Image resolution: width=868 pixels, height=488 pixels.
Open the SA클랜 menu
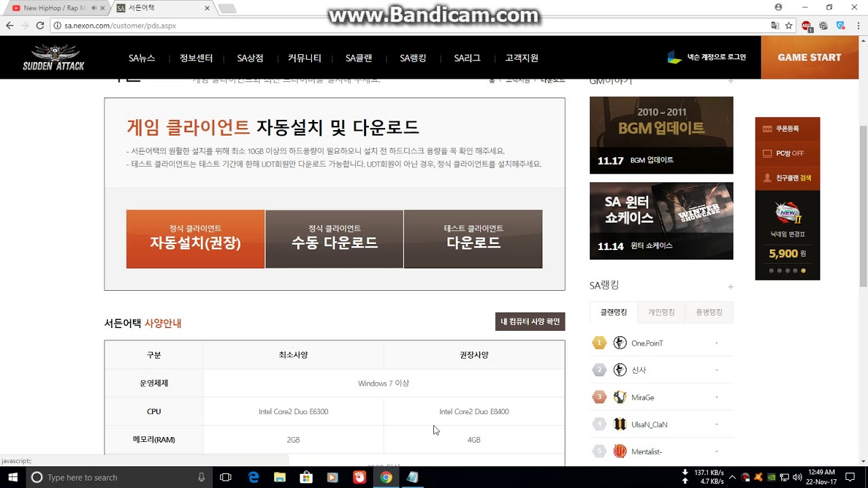tap(359, 58)
